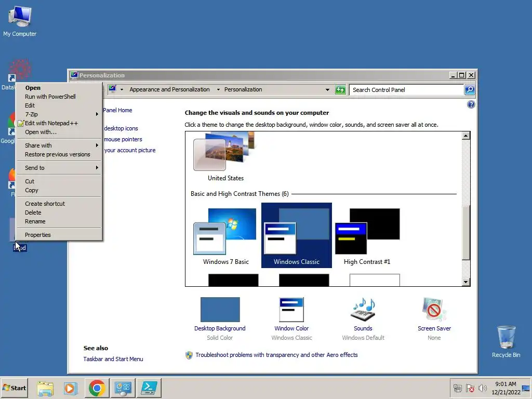Expand the arrow before Appearance and Personalization
This screenshot has width=532, height=399.
pyautogui.click(x=122, y=89)
